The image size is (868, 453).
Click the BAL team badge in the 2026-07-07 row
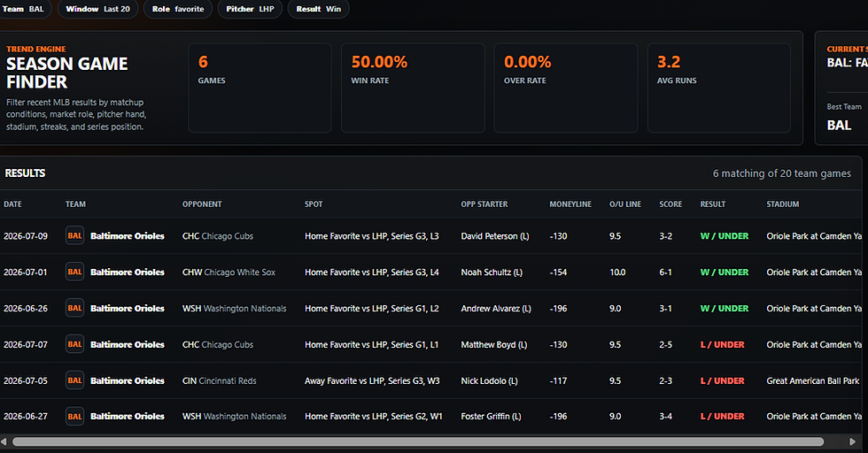pos(74,344)
